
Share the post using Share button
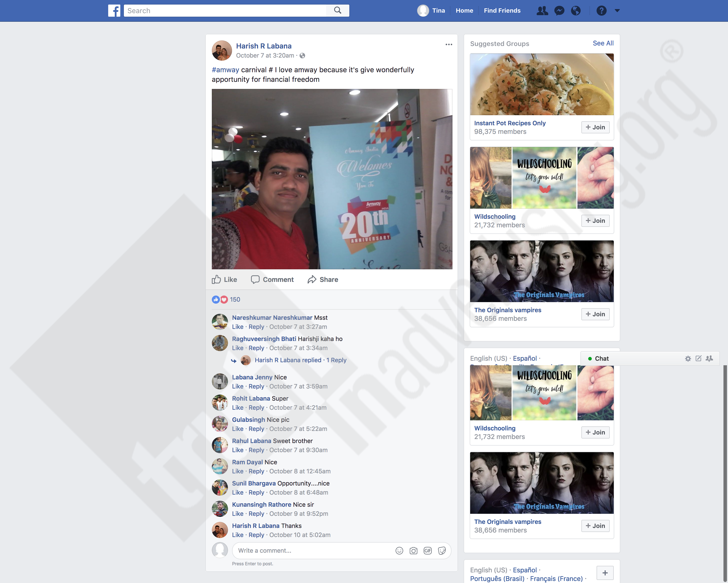coord(323,279)
